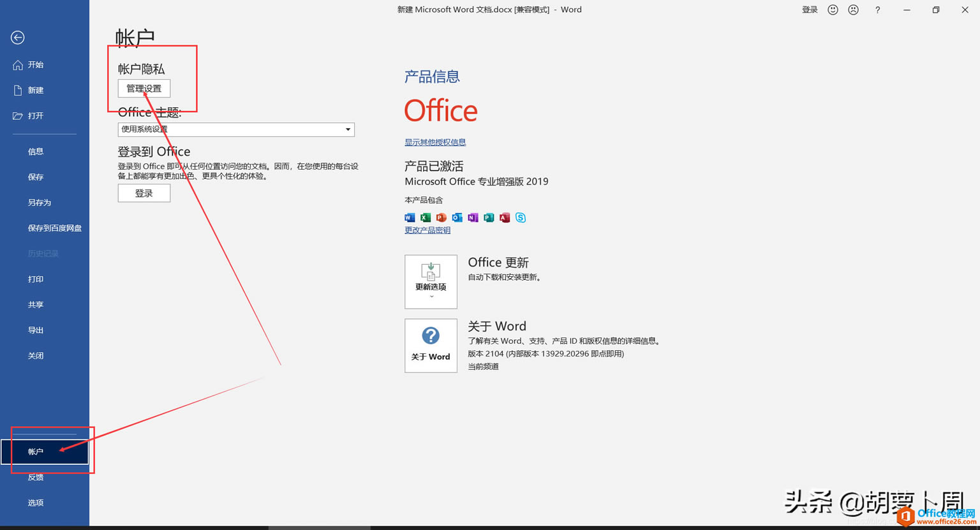This screenshot has height=530, width=980.
Task: Click the Access red icon
Action: point(504,217)
